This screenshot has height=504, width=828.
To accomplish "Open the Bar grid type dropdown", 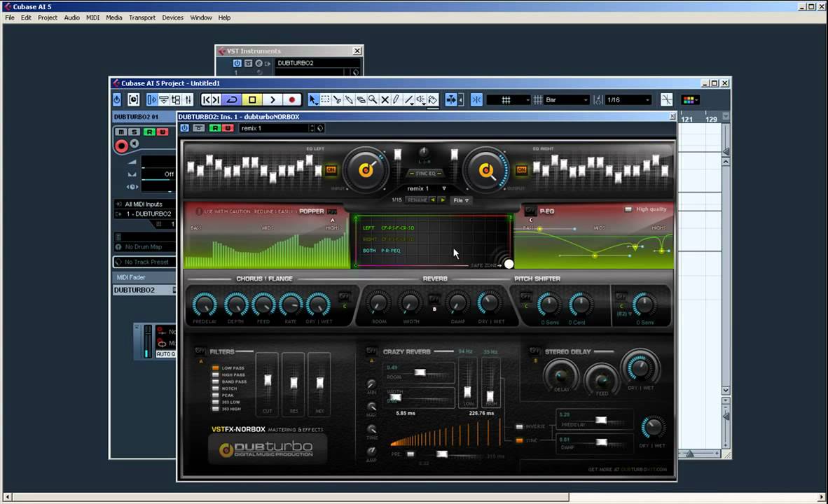I will point(566,99).
